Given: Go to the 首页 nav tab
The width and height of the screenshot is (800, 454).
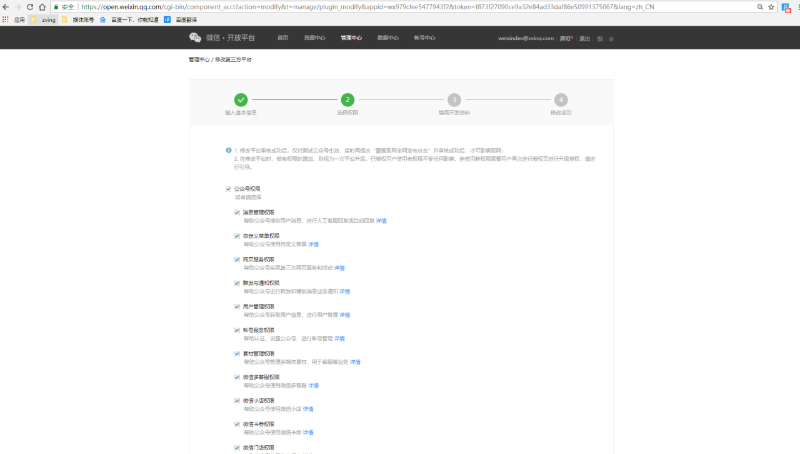Looking at the screenshot, I should tap(283, 38).
